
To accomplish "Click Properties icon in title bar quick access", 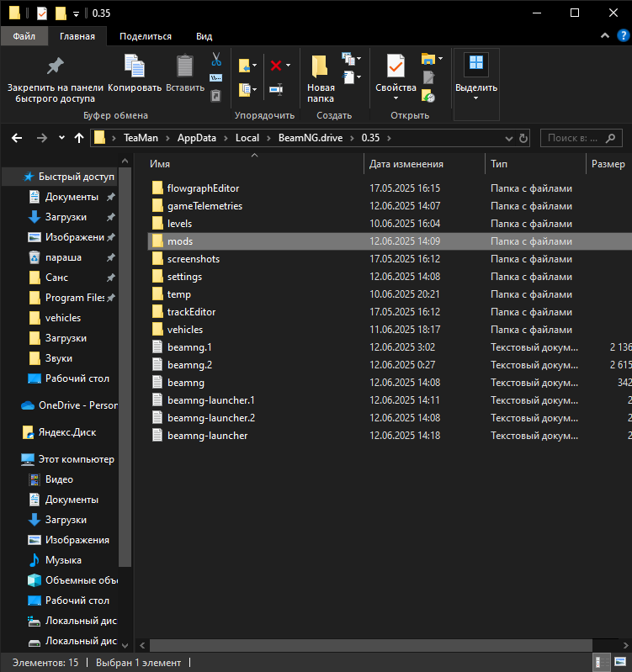I will [41, 13].
